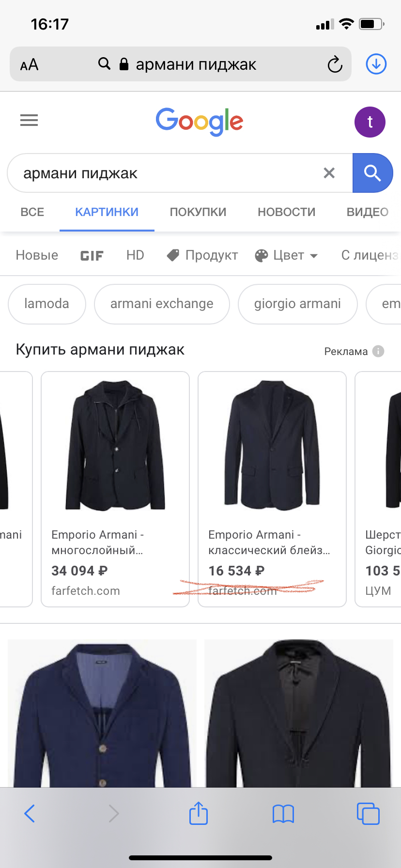Tap the Реклама info icon

pos(378,351)
